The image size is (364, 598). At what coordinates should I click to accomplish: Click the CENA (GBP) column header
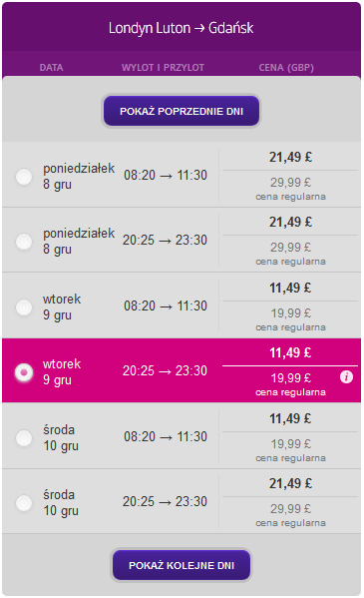pyautogui.click(x=286, y=68)
